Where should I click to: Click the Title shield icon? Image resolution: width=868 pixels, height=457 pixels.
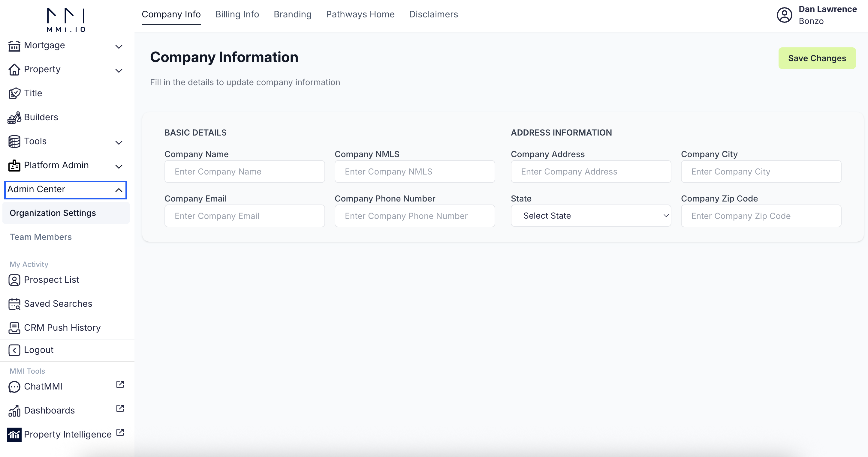click(14, 93)
